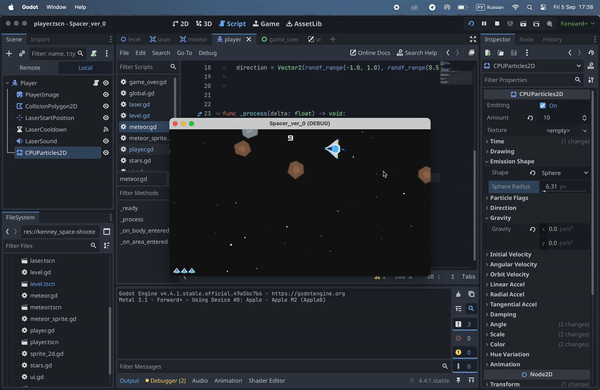
Task: Toggle distraction-free mode icon in script editor
Action: click(x=473, y=39)
